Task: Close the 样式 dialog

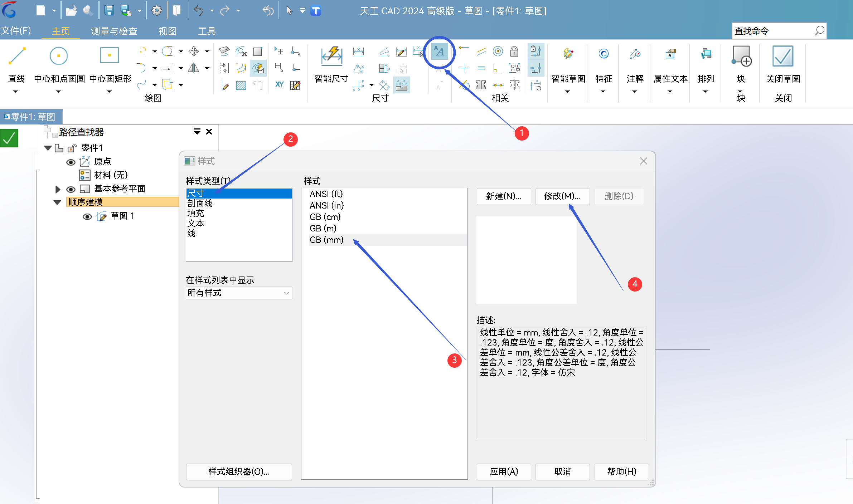Action: point(643,161)
